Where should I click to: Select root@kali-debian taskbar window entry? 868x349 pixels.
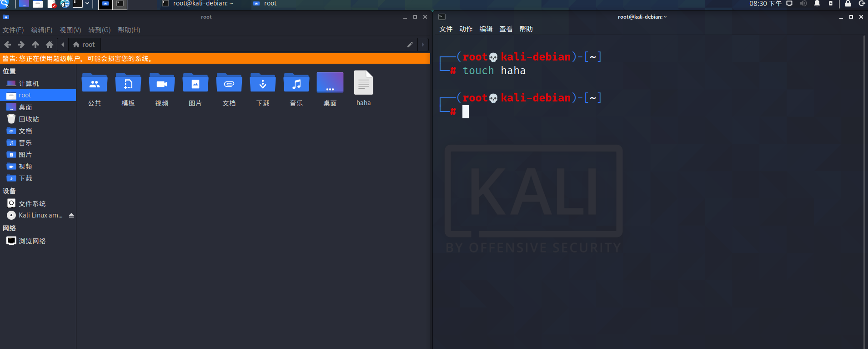tap(198, 4)
